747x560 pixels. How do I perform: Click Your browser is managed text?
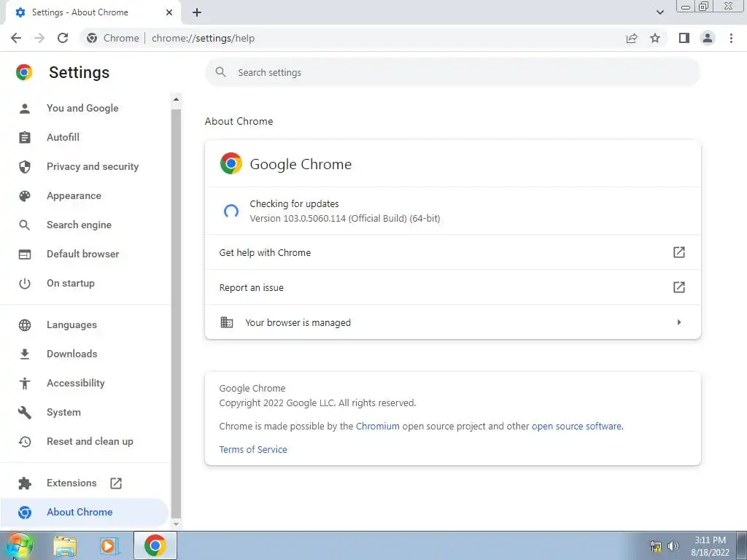click(x=298, y=322)
